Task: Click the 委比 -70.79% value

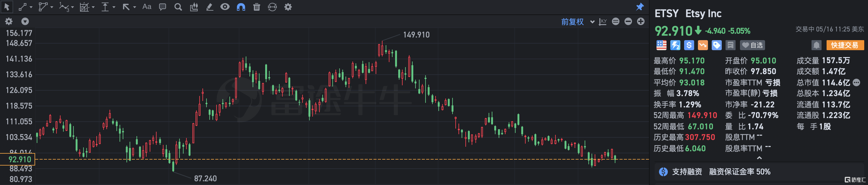Action: 763,115
